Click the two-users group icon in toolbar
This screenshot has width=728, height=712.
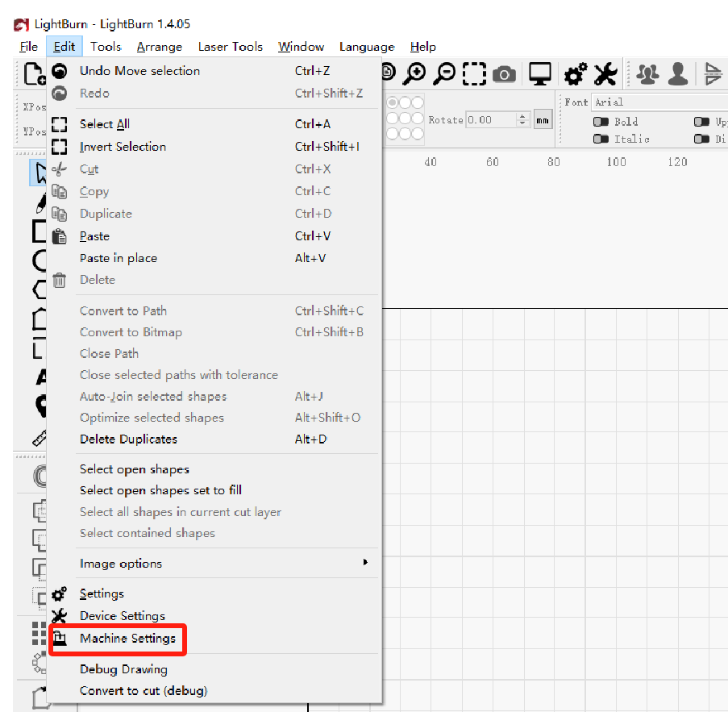[647, 74]
